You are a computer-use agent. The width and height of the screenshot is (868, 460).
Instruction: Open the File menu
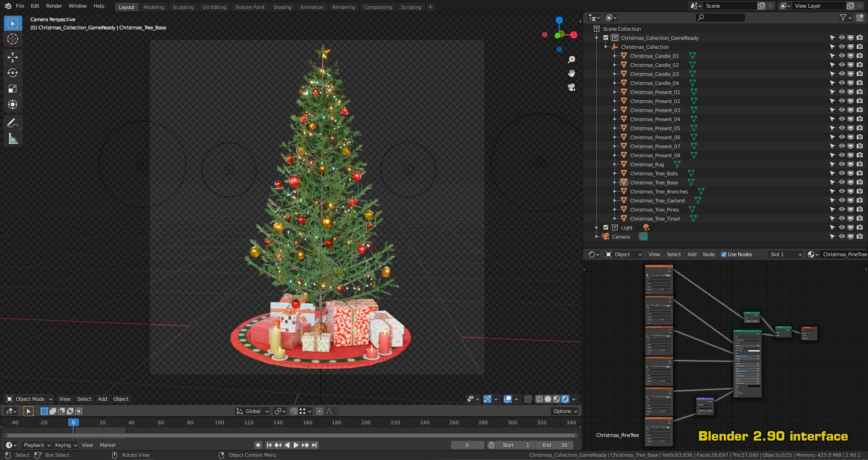coord(20,6)
